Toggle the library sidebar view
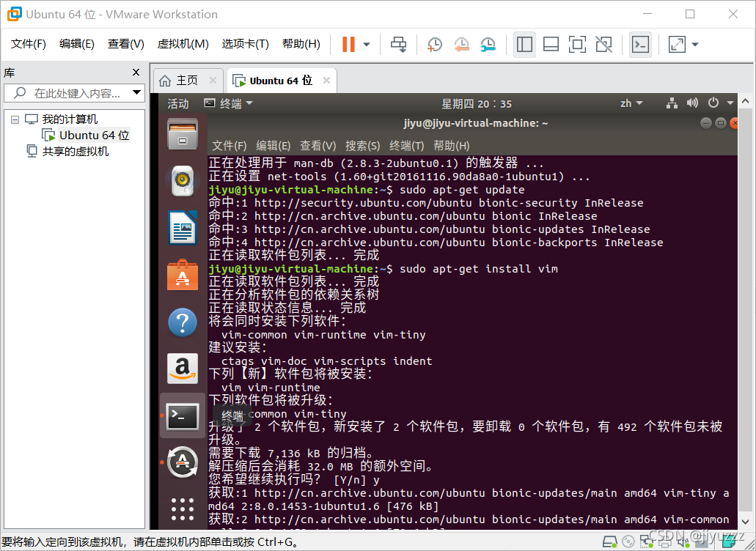The width and height of the screenshot is (756, 551). pyautogui.click(x=524, y=44)
